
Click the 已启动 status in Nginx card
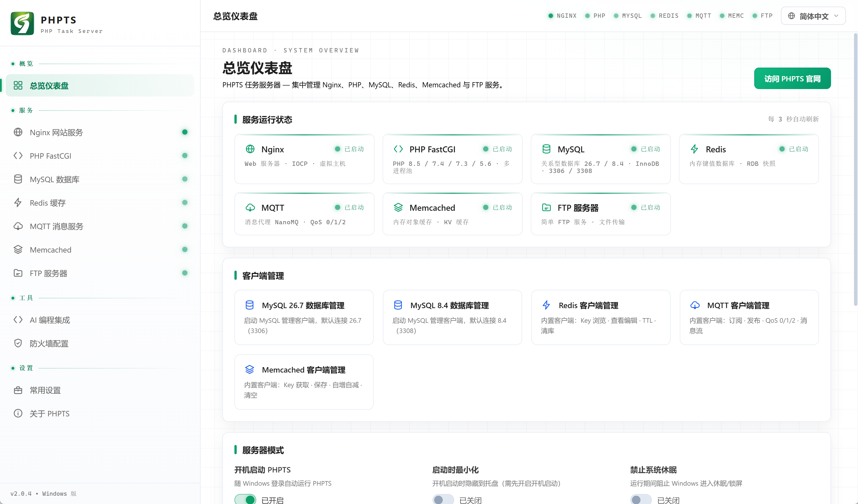[x=349, y=149]
